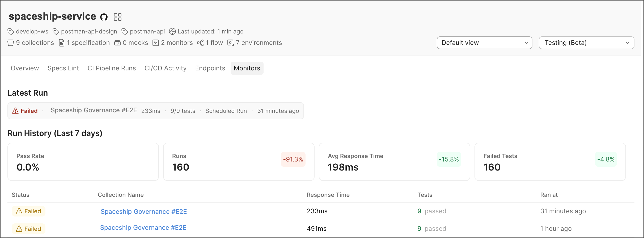Click the Avg Response Time 198ms card
The height and width of the screenshot is (238, 644).
(395, 162)
